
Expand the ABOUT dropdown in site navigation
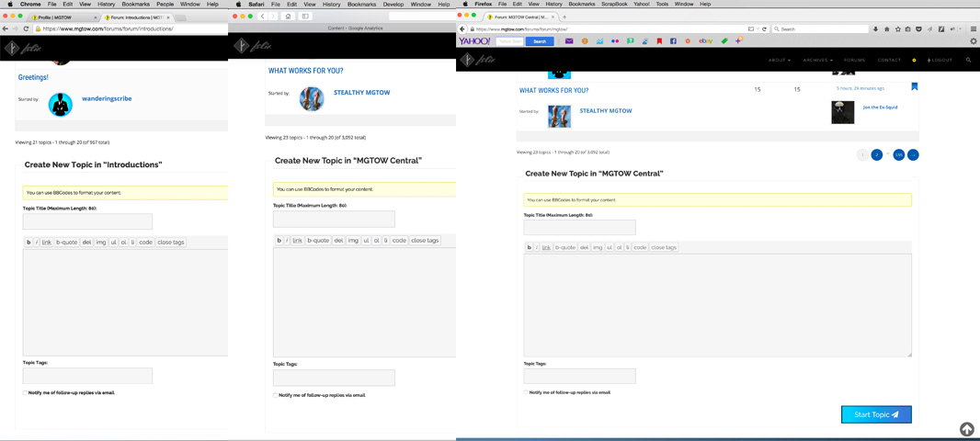coord(779,60)
